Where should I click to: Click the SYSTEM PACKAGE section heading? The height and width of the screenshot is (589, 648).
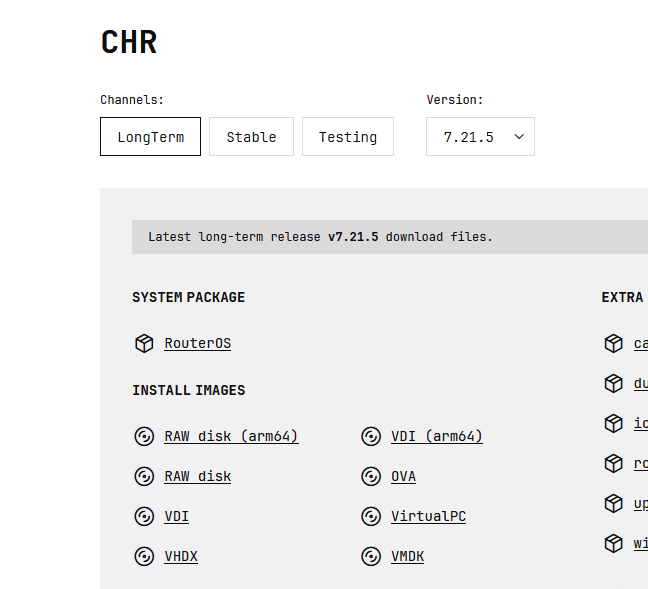pyautogui.click(x=188, y=297)
